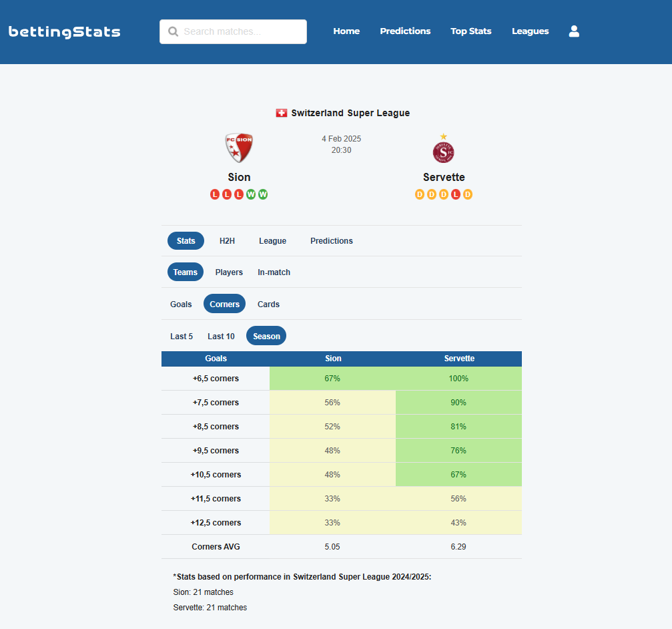Click 'Servette: 21 matches' note
The height and width of the screenshot is (629, 672).
click(210, 608)
